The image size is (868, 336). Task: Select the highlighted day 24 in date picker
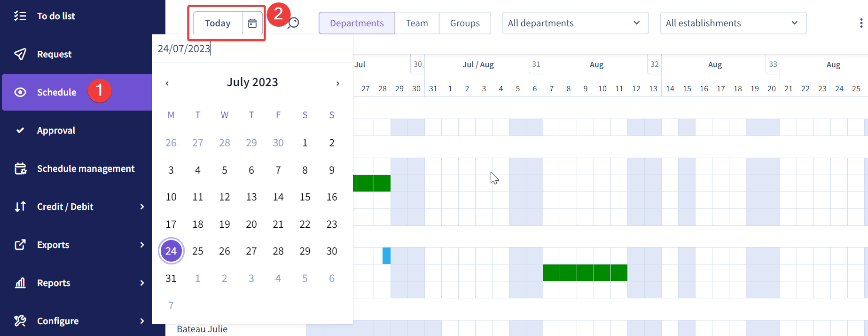(171, 251)
